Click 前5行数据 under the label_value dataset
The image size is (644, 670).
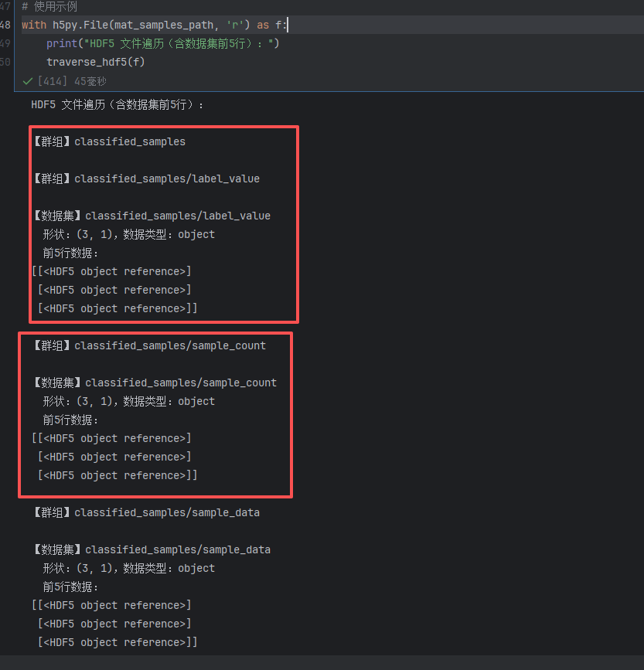click(70, 253)
